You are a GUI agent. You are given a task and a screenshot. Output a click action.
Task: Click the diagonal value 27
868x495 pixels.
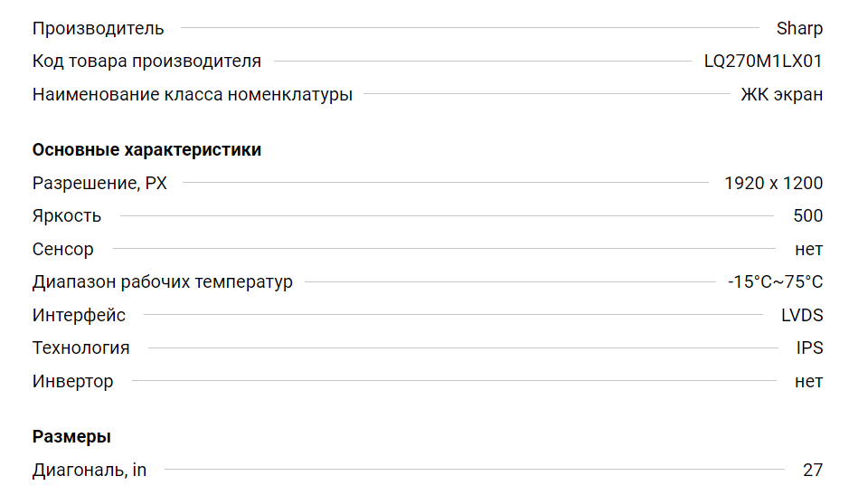(x=812, y=471)
